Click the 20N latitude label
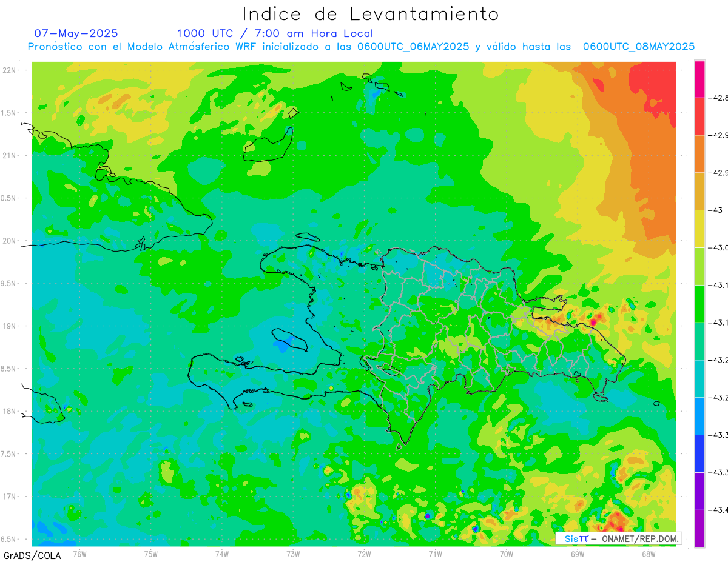The width and height of the screenshot is (728, 562). pyautogui.click(x=10, y=241)
